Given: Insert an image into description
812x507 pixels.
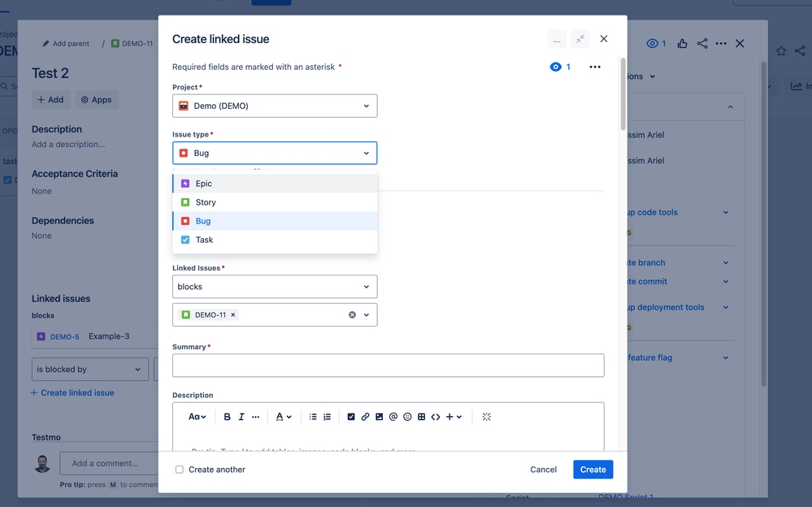Looking at the screenshot, I should [x=379, y=417].
